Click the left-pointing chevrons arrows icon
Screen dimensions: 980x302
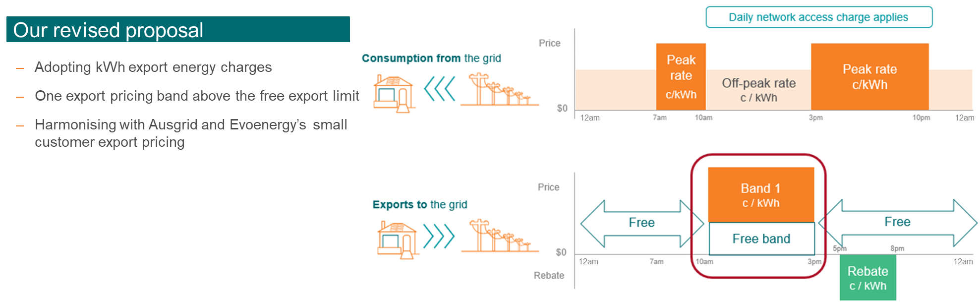440,89
